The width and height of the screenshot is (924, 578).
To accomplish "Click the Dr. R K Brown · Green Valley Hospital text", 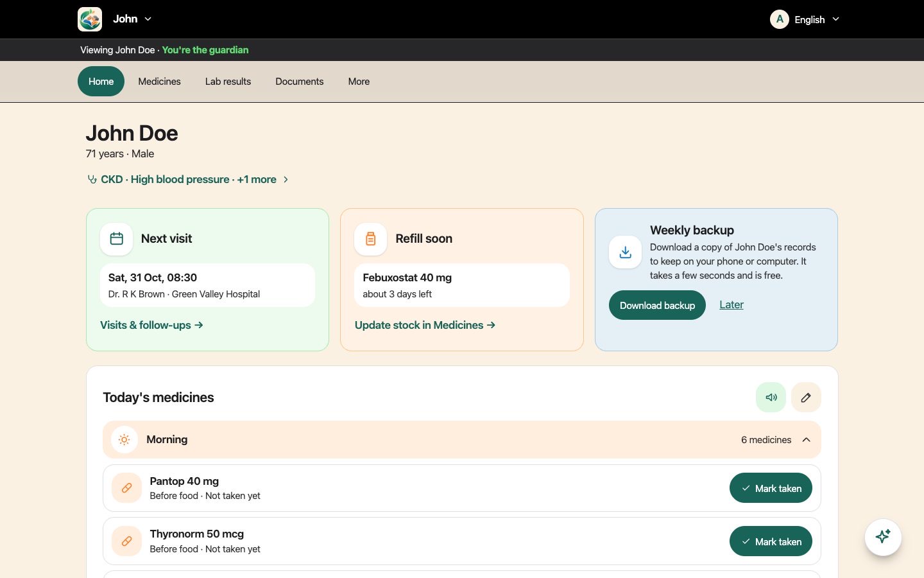I will (x=184, y=294).
